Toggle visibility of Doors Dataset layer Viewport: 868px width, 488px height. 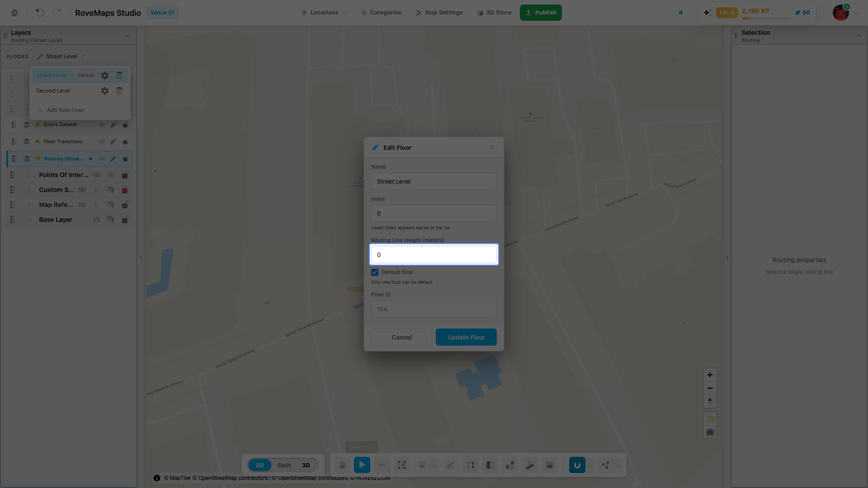[x=102, y=125]
